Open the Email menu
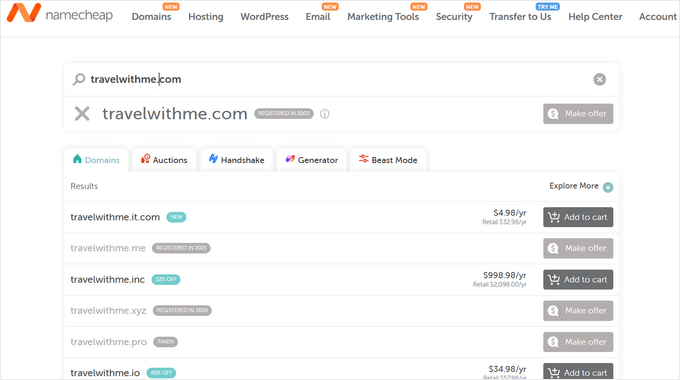 318,16
